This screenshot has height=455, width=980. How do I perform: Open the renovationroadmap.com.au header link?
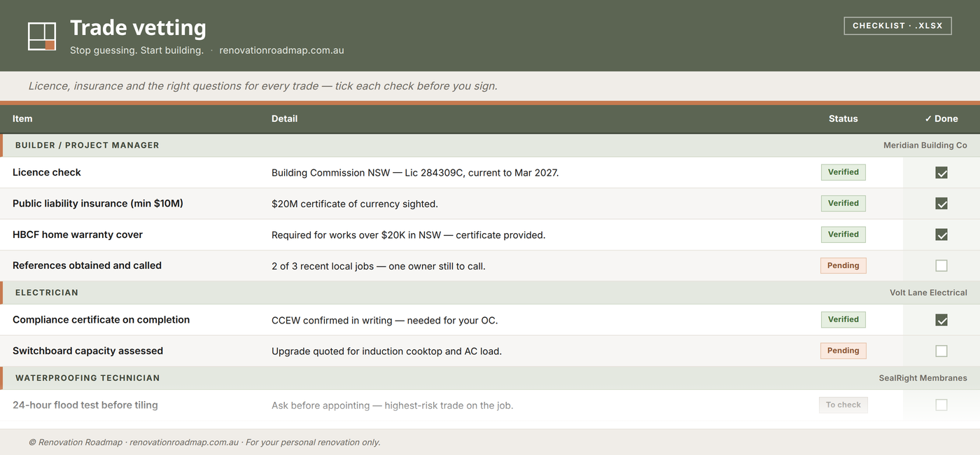click(281, 50)
